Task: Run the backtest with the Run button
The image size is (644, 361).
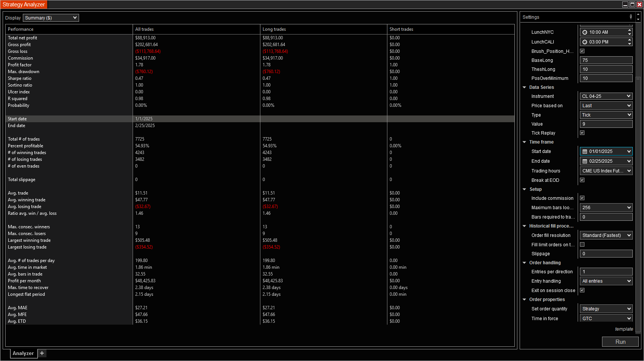Action: tap(620, 342)
